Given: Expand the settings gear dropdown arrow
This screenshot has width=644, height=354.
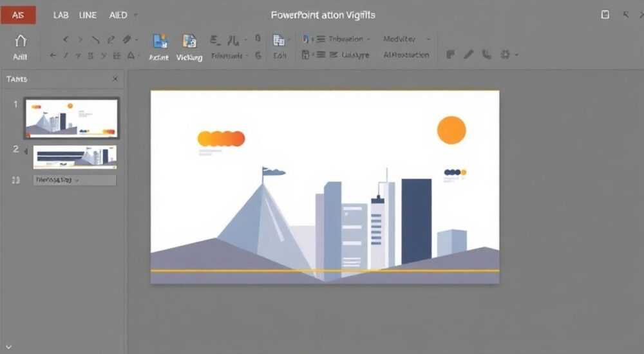Looking at the screenshot, I should click(516, 55).
